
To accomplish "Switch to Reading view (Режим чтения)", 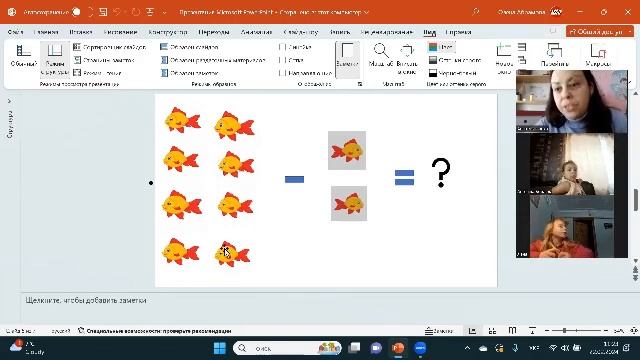I will [x=97, y=73].
